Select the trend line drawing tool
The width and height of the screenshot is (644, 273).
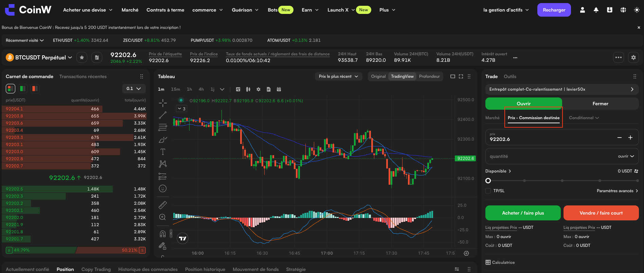(x=163, y=115)
